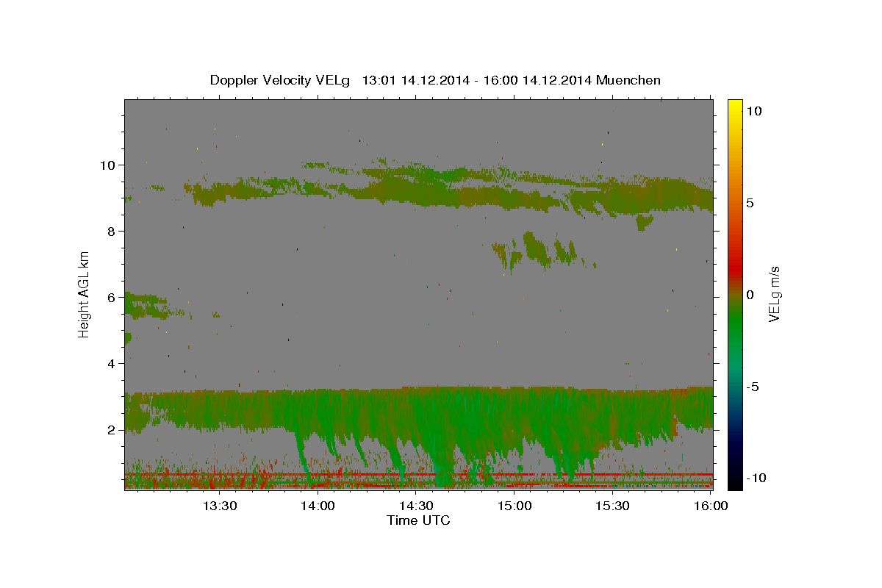Image resolution: width=882 pixels, height=588 pixels.
Task: Click the 14:30 time tick label
Action: 416,506
